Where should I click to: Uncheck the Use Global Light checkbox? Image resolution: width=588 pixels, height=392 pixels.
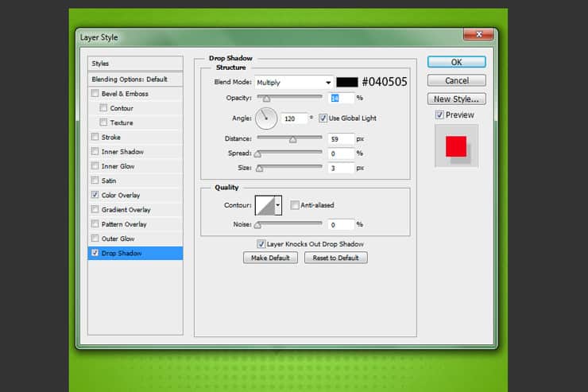pyautogui.click(x=323, y=118)
